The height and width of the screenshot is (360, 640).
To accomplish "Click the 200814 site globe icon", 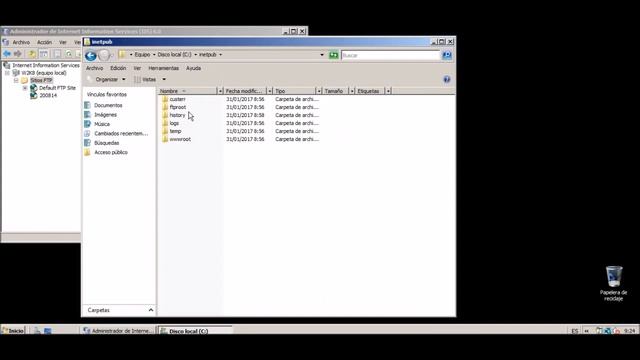I will point(34,96).
